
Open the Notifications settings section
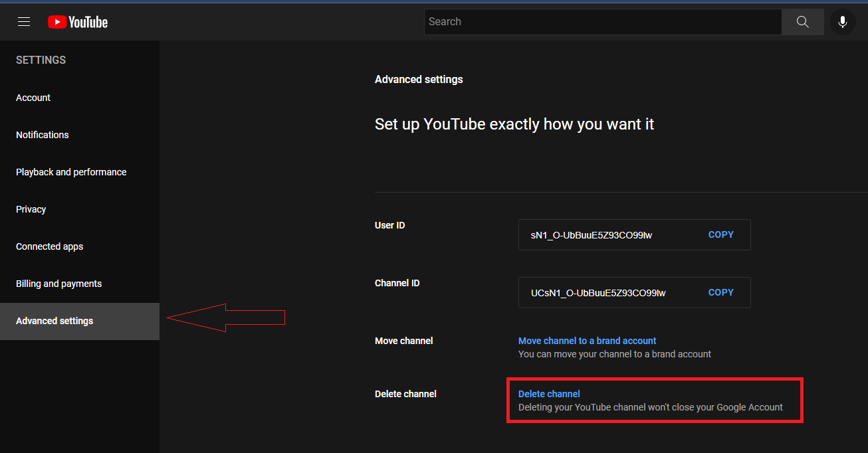point(80,135)
